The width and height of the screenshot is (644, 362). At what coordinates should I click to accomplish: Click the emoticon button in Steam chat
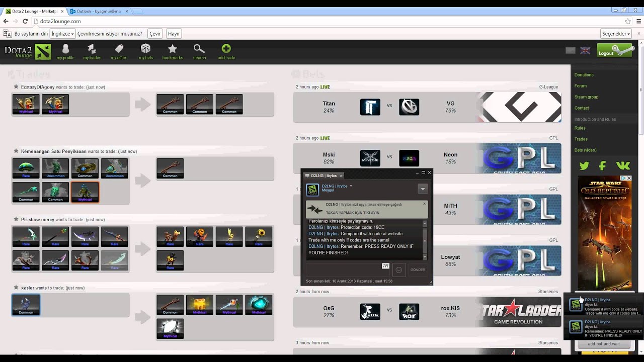tap(398, 270)
